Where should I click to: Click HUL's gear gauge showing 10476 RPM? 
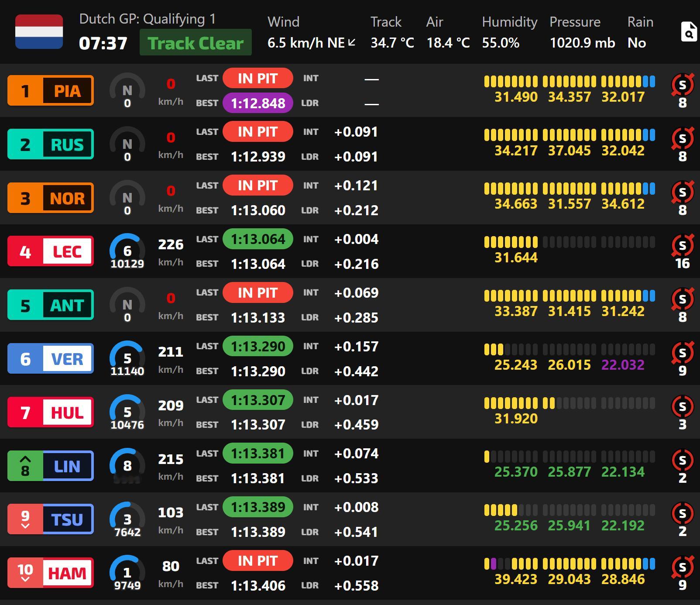point(127,412)
